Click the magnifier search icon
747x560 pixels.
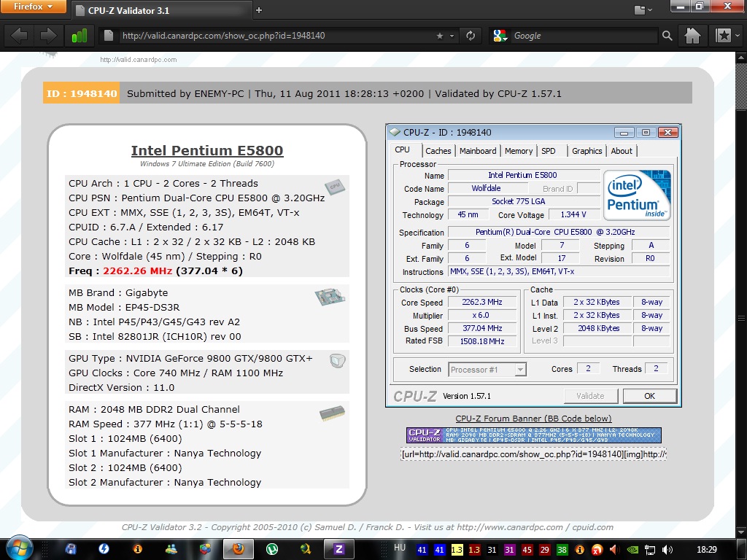(667, 36)
